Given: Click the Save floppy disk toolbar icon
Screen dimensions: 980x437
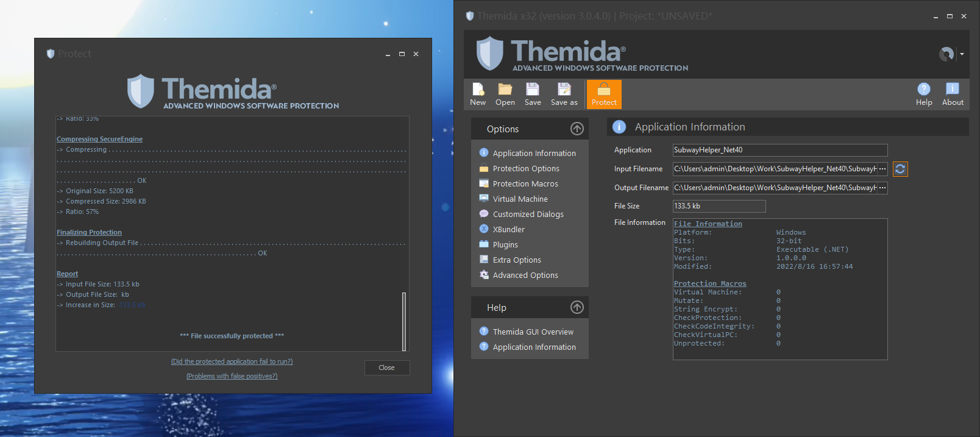Looking at the screenshot, I should [x=533, y=94].
